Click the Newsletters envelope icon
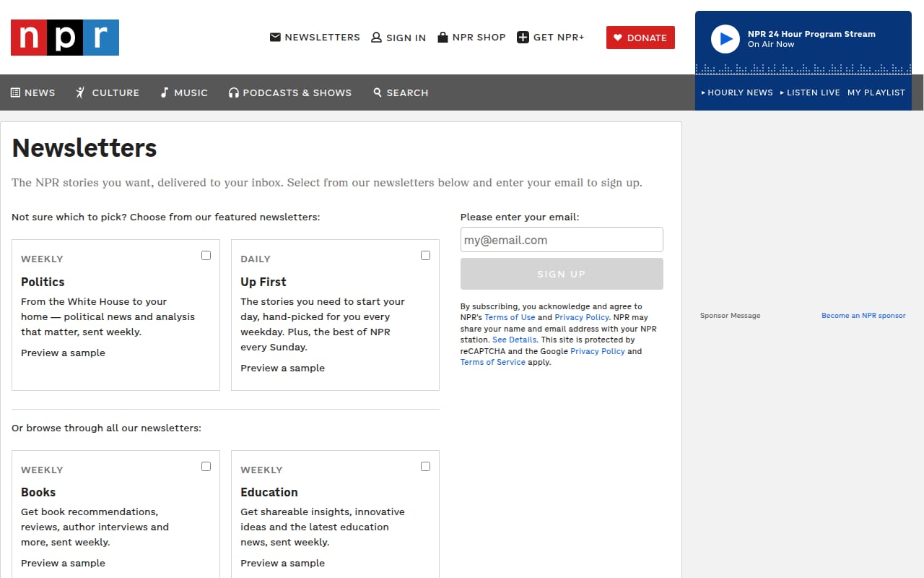The height and width of the screenshot is (578, 924). coord(275,37)
